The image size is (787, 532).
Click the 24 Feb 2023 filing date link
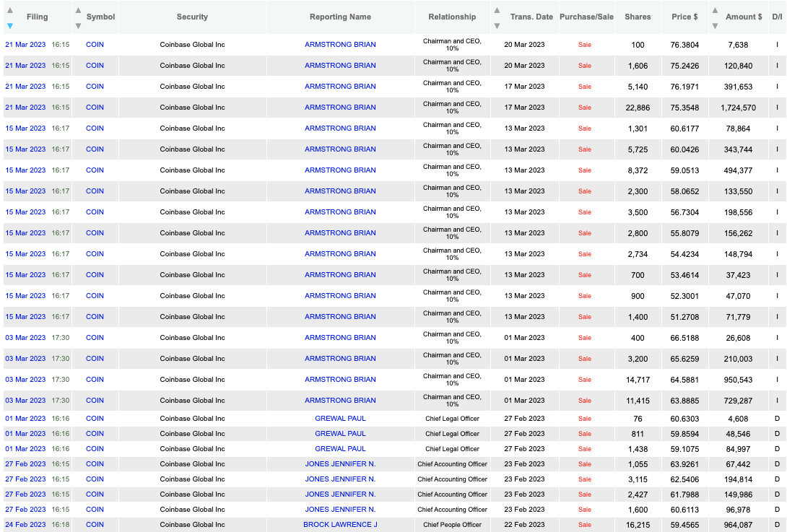point(25,525)
